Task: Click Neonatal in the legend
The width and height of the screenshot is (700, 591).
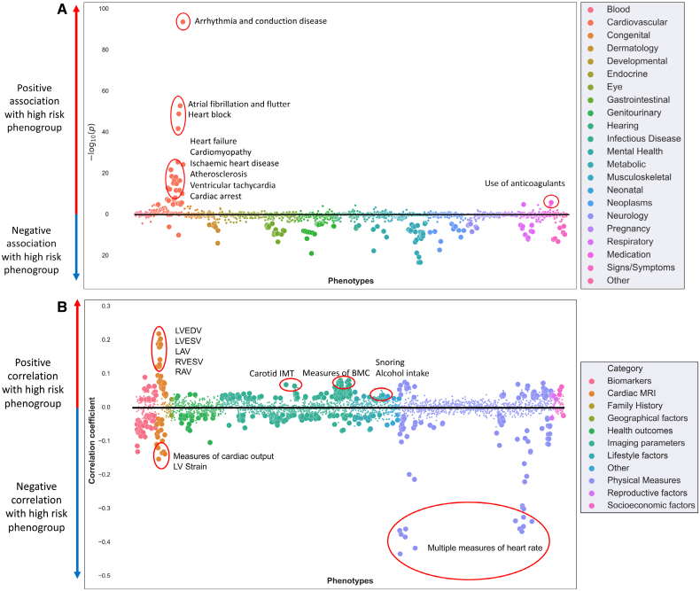Action: click(x=625, y=191)
